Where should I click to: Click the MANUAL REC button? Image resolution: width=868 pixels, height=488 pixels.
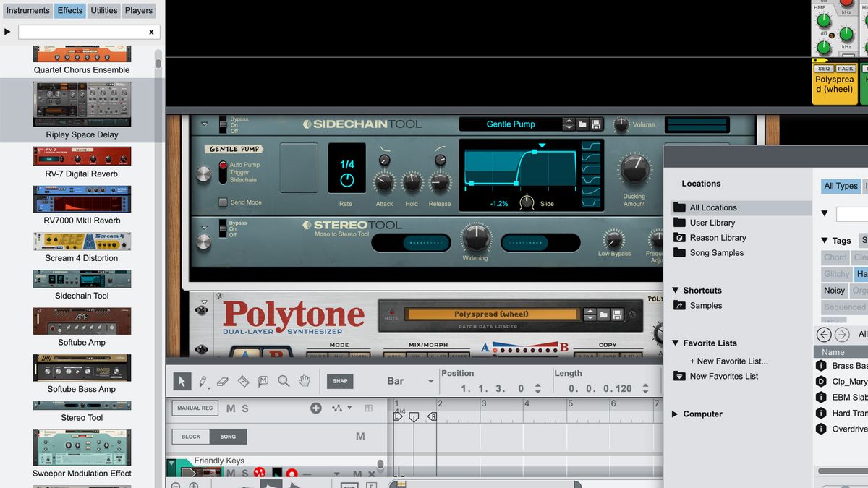pyautogui.click(x=194, y=407)
